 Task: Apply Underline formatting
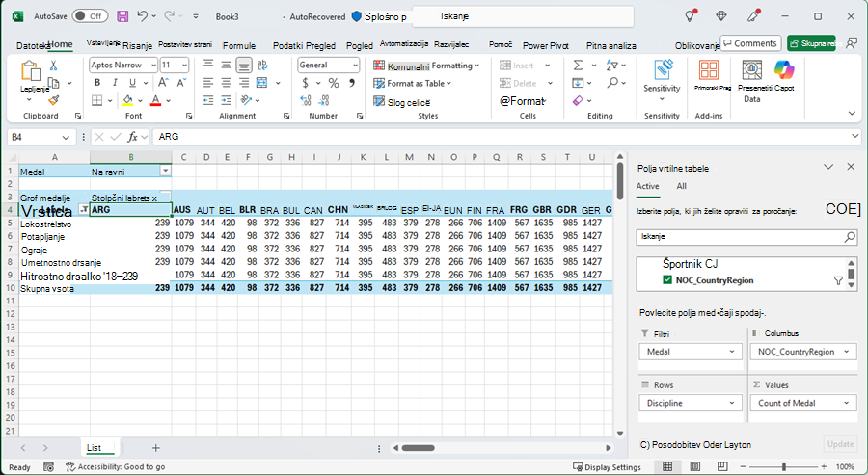click(x=132, y=83)
